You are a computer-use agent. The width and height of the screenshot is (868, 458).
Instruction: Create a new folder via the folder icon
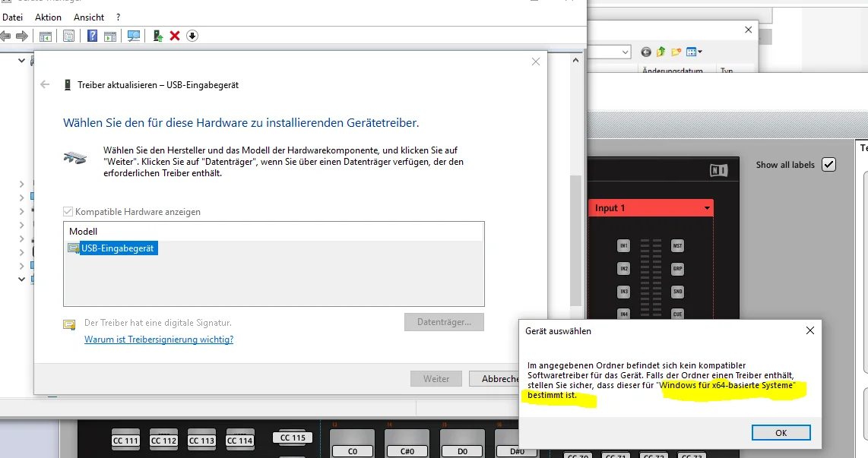(676, 52)
